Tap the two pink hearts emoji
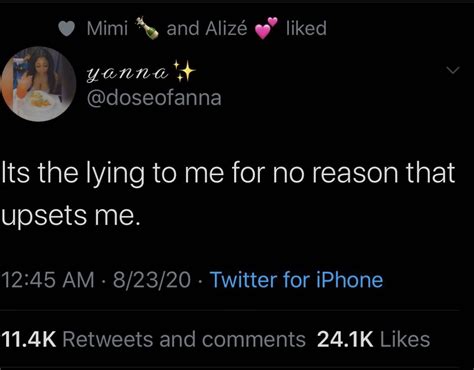This screenshot has width=474, height=370. [266, 28]
